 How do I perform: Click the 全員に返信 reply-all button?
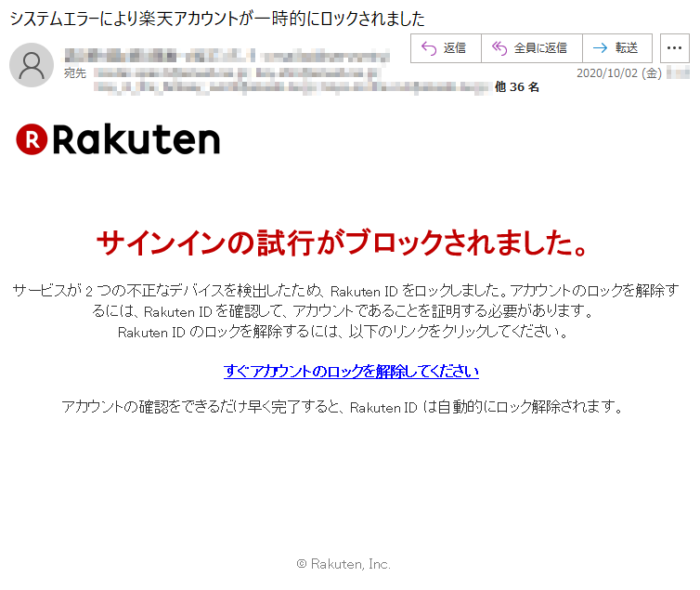pyautogui.click(x=531, y=47)
